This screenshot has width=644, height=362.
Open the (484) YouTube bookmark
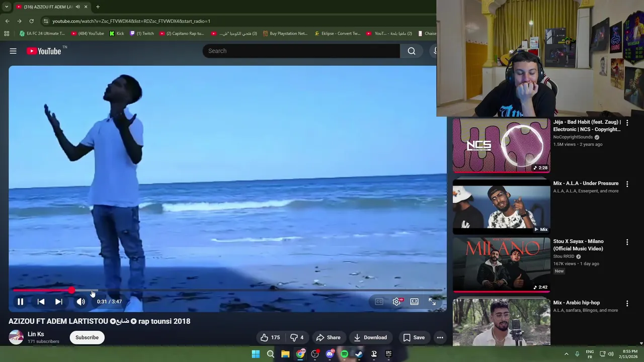88,34
